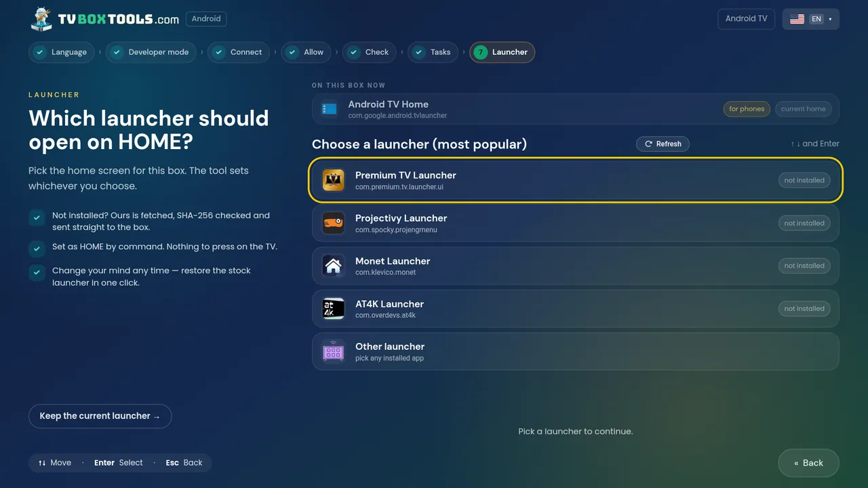This screenshot has height=488, width=868.
Task: Click the 'Set as HOME by command' checkmark icon
Action: coord(37,249)
